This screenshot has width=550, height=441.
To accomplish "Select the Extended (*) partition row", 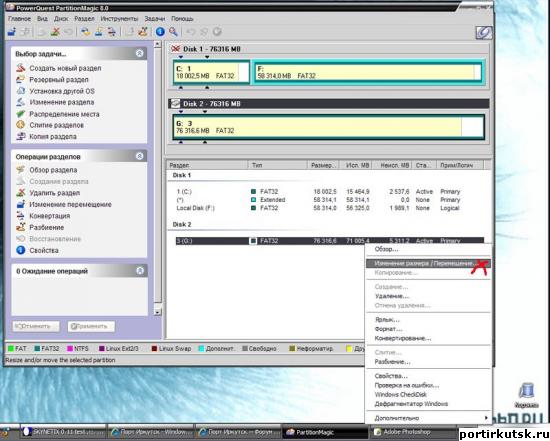I will [x=330, y=200].
